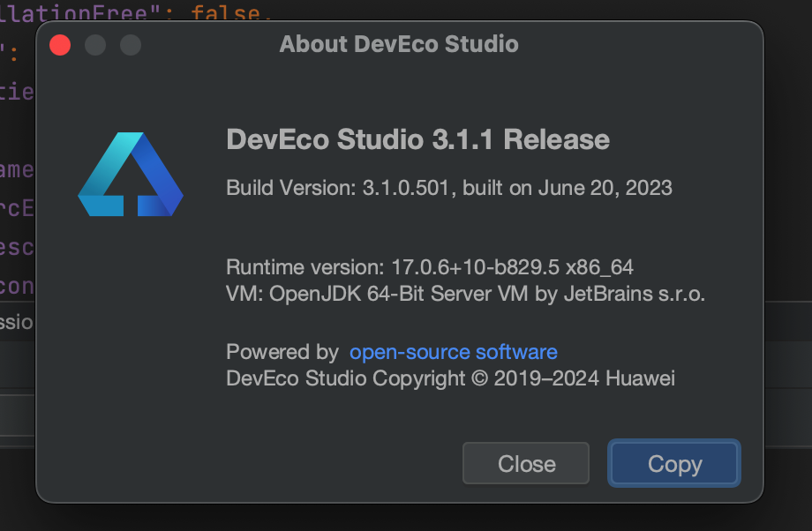Open the open-source software link
812x531 pixels.
click(x=453, y=352)
